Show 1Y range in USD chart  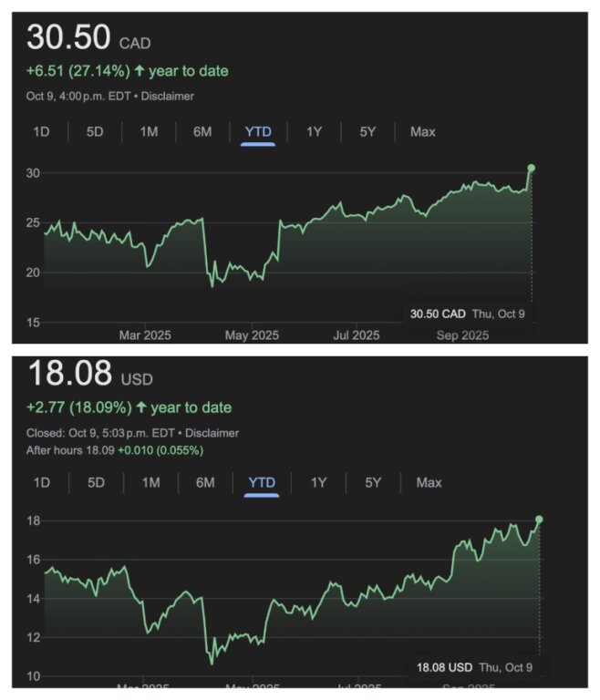tap(318, 482)
